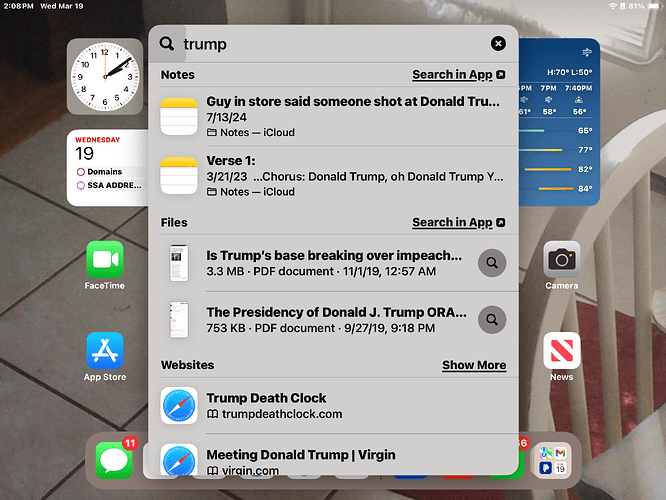Image resolution: width=666 pixels, height=500 pixels.
Task: Clear the search text with the X icon
Action: [x=498, y=43]
